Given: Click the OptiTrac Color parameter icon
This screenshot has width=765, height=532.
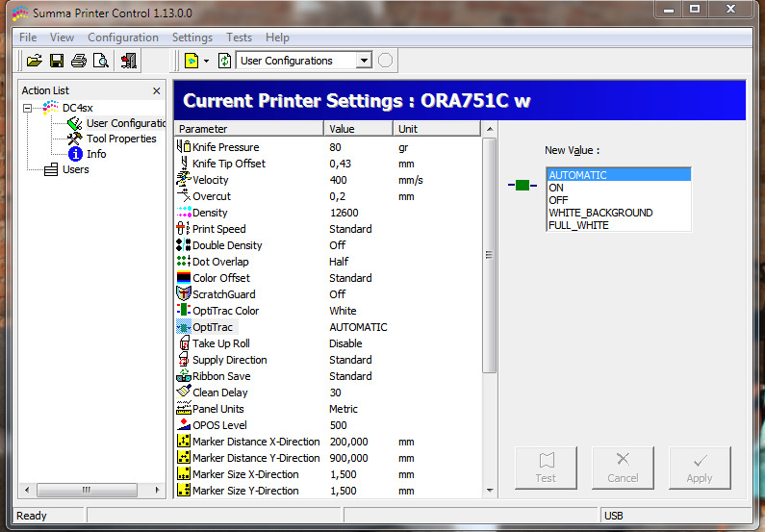Looking at the screenshot, I should [x=184, y=310].
